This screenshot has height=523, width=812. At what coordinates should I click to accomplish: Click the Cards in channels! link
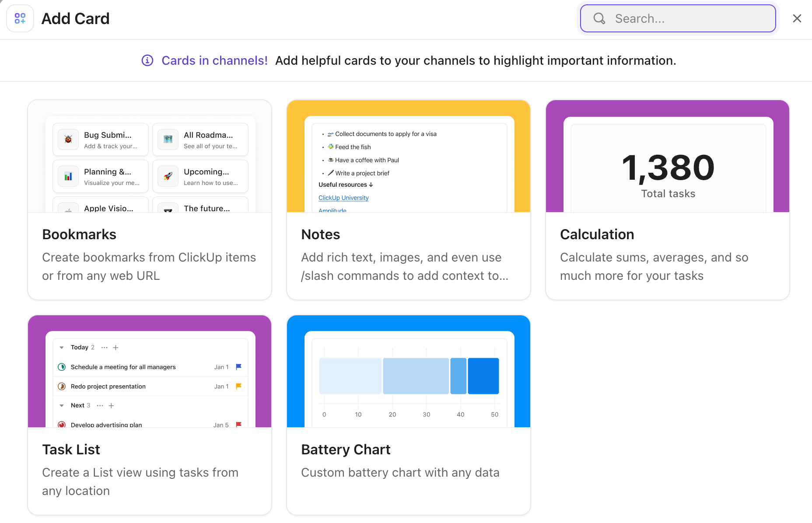click(x=214, y=60)
